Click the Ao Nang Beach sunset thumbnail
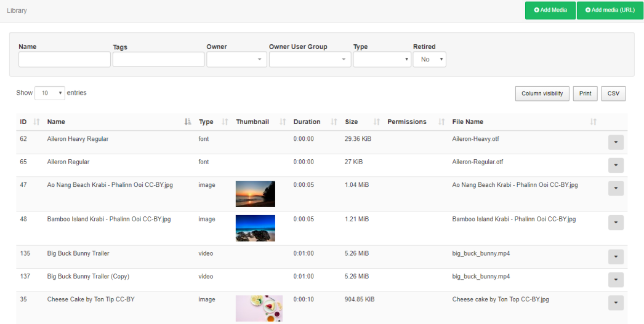The image size is (644, 324). [256, 194]
